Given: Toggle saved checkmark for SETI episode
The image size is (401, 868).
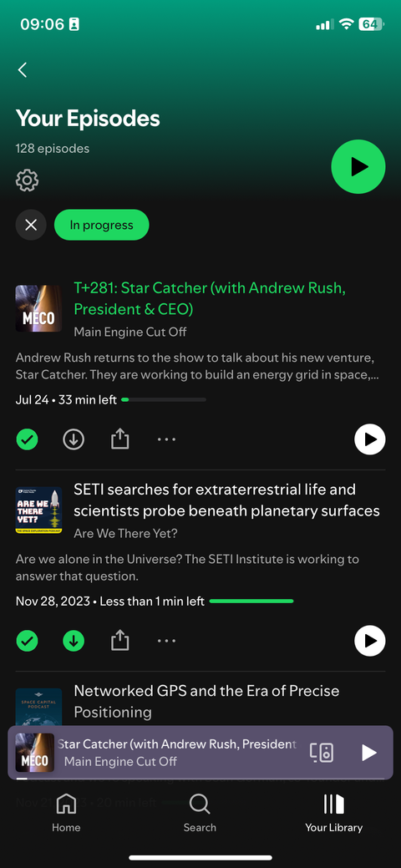Looking at the screenshot, I should pos(27,641).
